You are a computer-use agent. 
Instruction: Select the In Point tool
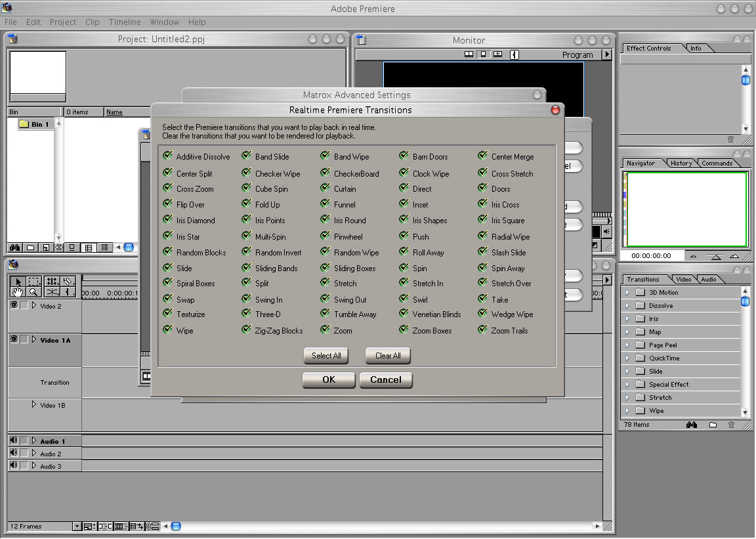tap(68, 292)
